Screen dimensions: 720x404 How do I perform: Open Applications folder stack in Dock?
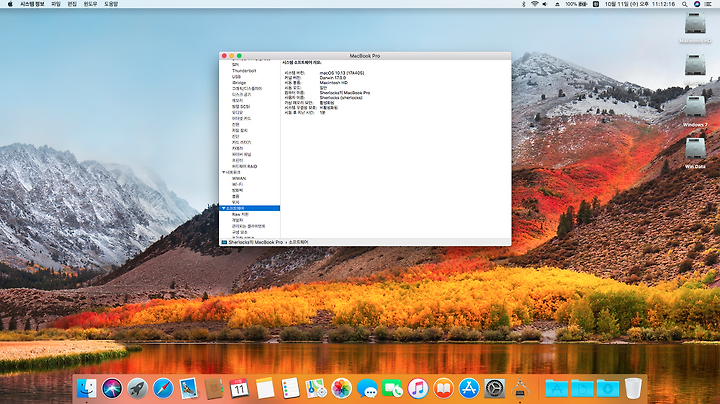click(x=557, y=389)
